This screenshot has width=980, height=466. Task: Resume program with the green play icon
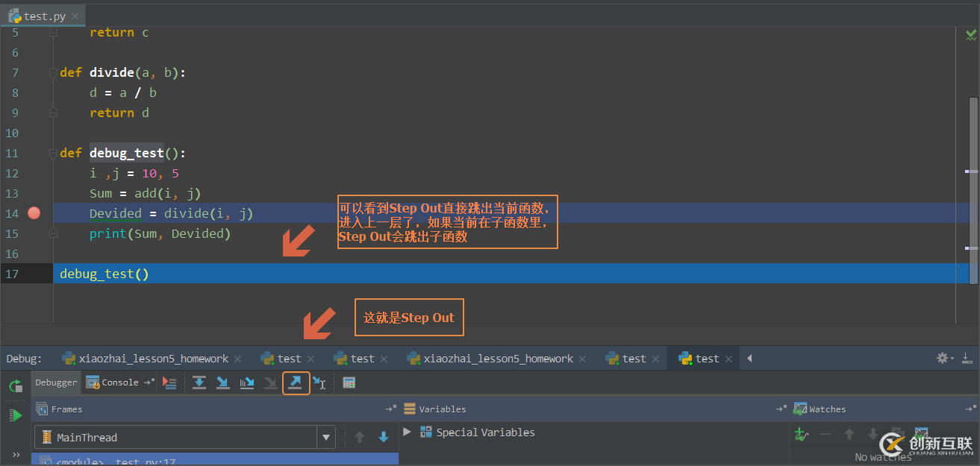16,415
